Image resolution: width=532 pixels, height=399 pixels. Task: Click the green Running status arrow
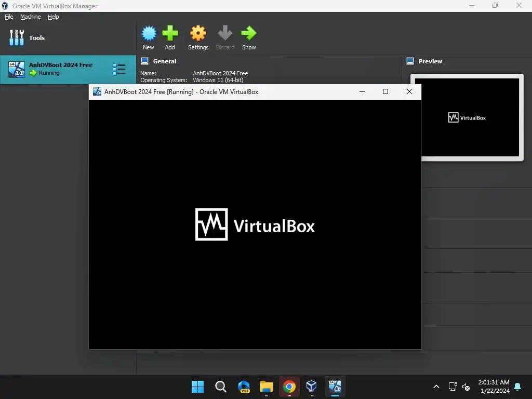(33, 73)
